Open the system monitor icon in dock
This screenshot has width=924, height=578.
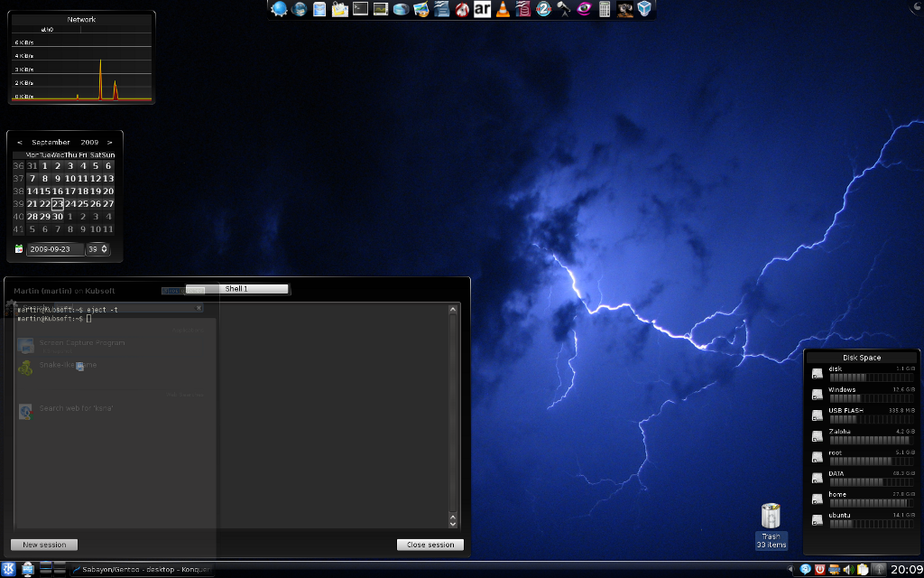380,9
